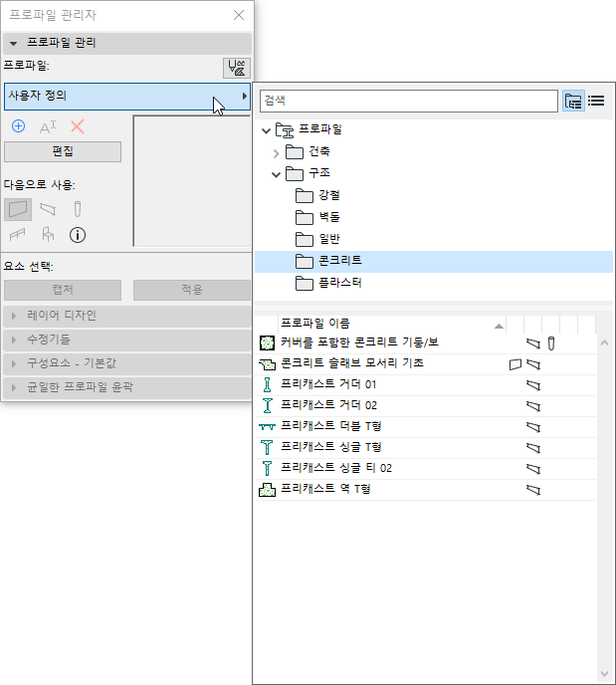
Task: Click the pick-up profile eyedropper icon
Action: click(x=237, y=68)
